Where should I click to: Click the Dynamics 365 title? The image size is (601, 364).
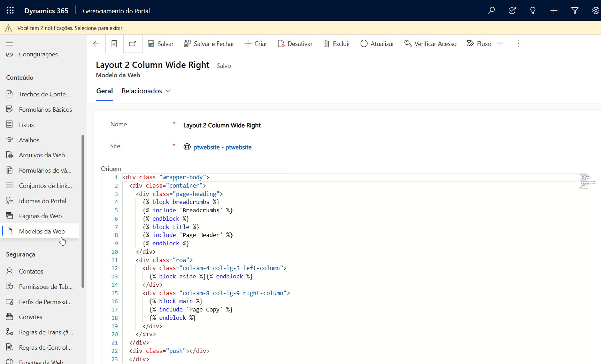(x=46, y=11)
